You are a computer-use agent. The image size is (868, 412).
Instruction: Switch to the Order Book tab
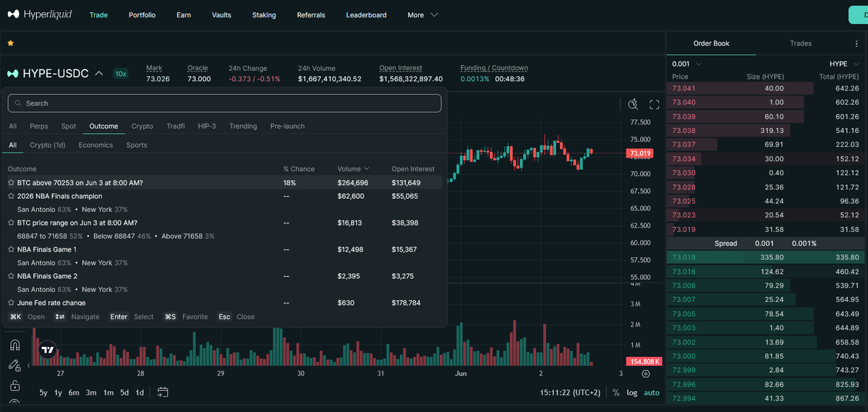point(711,43)
